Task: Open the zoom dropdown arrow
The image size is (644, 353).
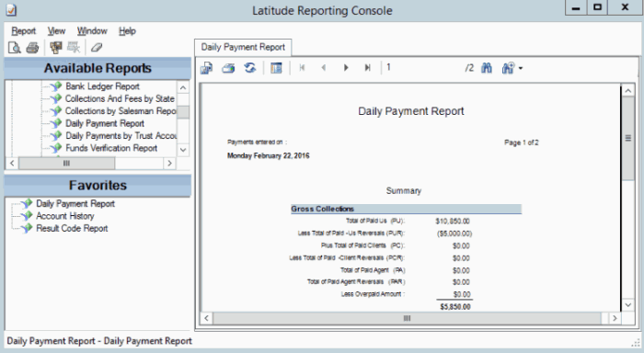Action: [x=521, y=69]
